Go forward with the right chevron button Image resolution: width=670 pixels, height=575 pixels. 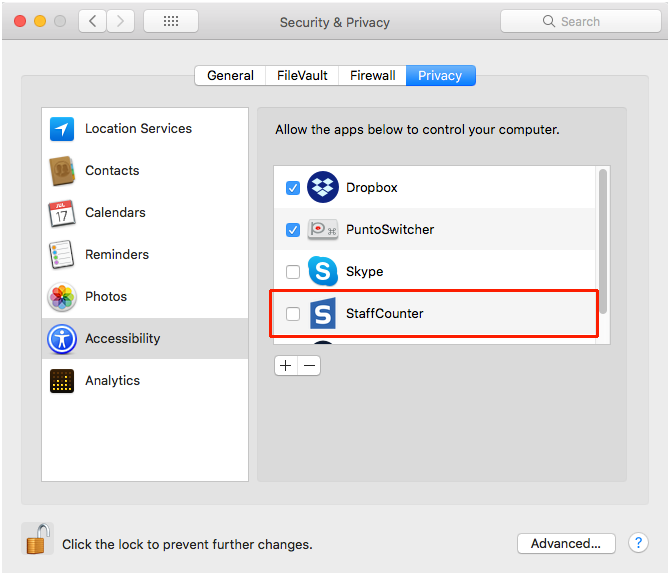point(120,21)
